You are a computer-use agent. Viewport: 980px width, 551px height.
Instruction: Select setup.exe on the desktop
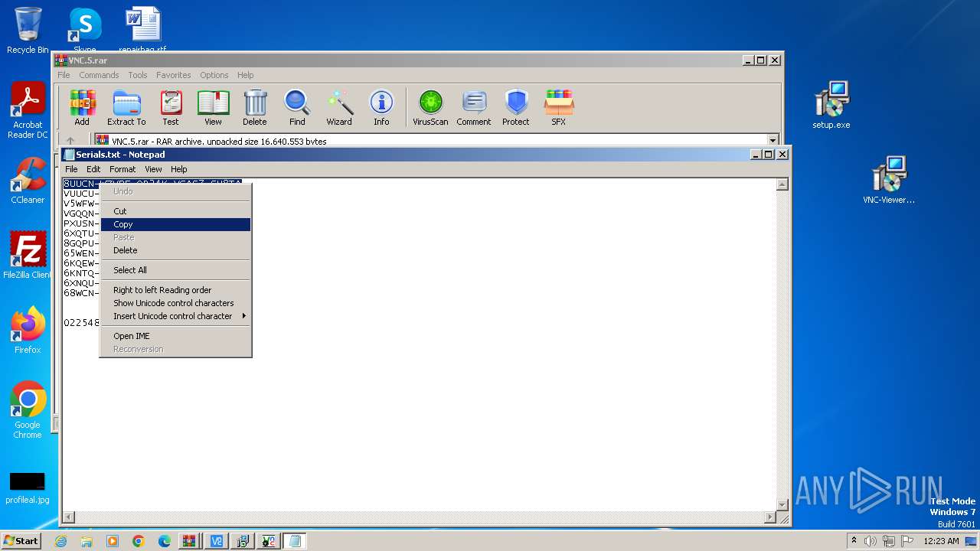(831, 106)
